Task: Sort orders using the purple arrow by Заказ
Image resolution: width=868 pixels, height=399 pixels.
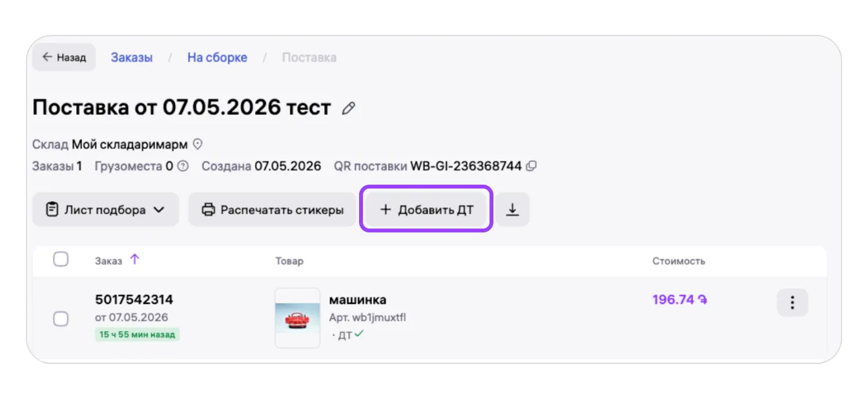Action: tap(134, 260)
